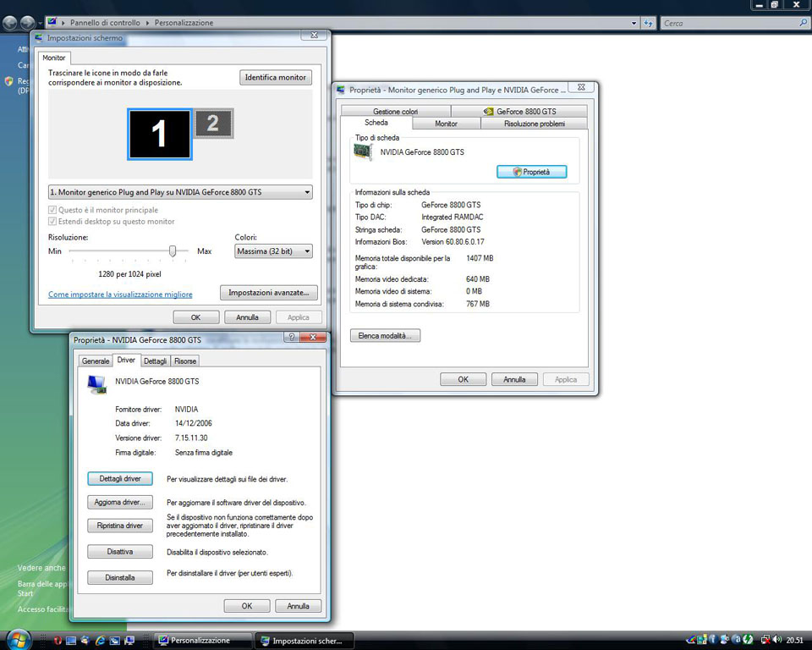Select the Driver tab
812x650 pixels.
[x=126, y=361]
